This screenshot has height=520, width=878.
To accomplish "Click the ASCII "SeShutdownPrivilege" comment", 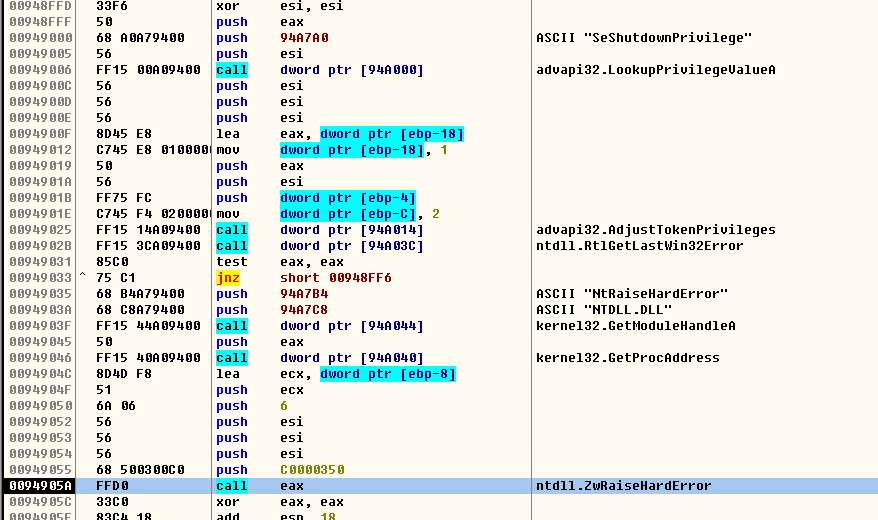I will tap(644, 38).
